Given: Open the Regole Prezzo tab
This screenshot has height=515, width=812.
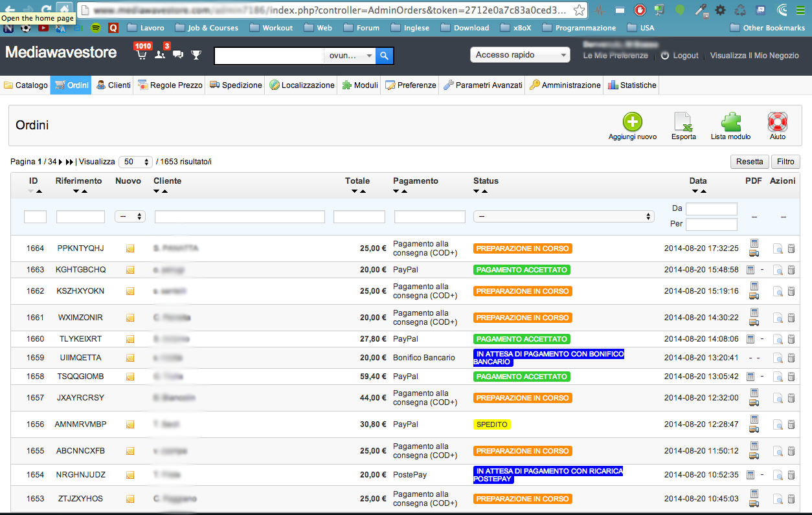Looking at the screenshot, I should pyautogui.click(x=170, y=85).
